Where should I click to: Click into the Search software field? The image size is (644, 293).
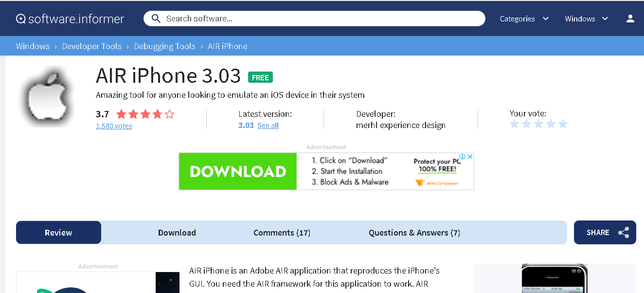pos(321,18)
